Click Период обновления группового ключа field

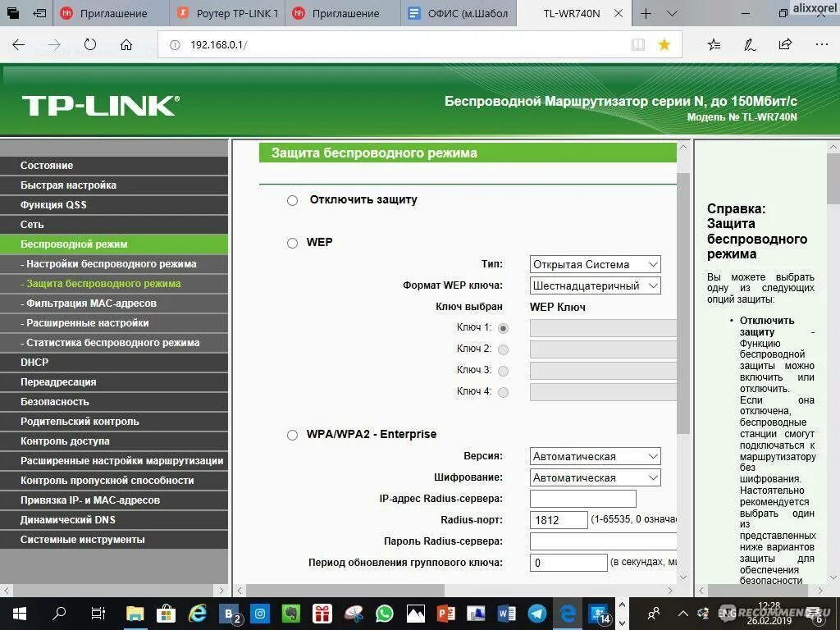click(x=568, y=563)
